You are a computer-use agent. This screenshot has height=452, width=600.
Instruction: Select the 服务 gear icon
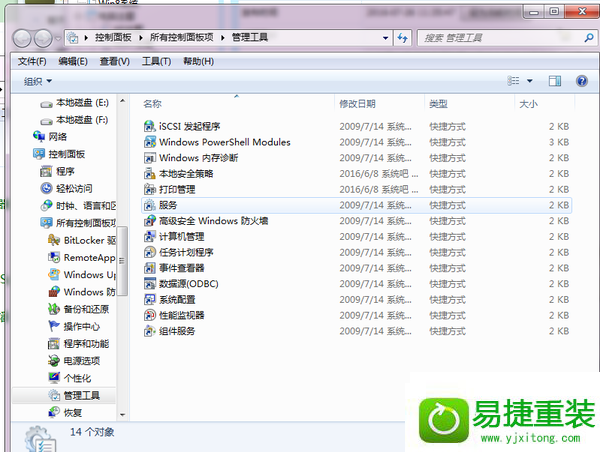pyautogui.click(x=149, y=205)
